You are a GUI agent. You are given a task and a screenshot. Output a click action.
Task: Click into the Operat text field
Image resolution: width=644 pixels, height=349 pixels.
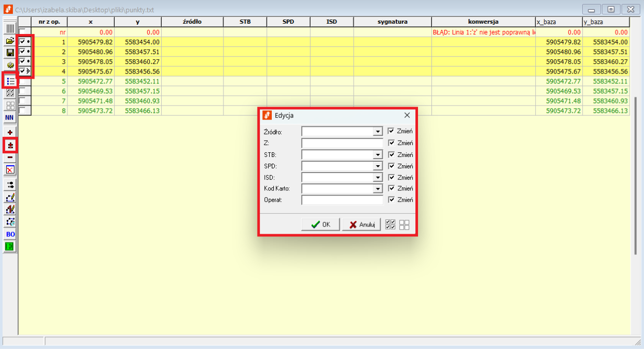(342, 200)
